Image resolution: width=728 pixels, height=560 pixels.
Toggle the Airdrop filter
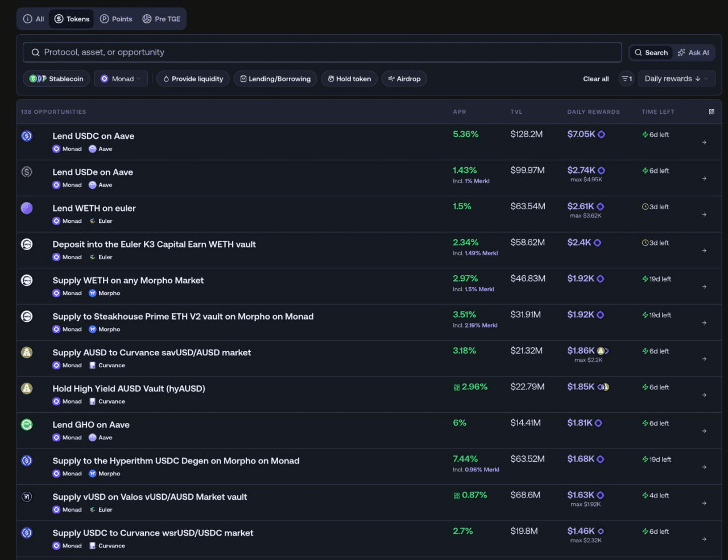tap(404, 79)
